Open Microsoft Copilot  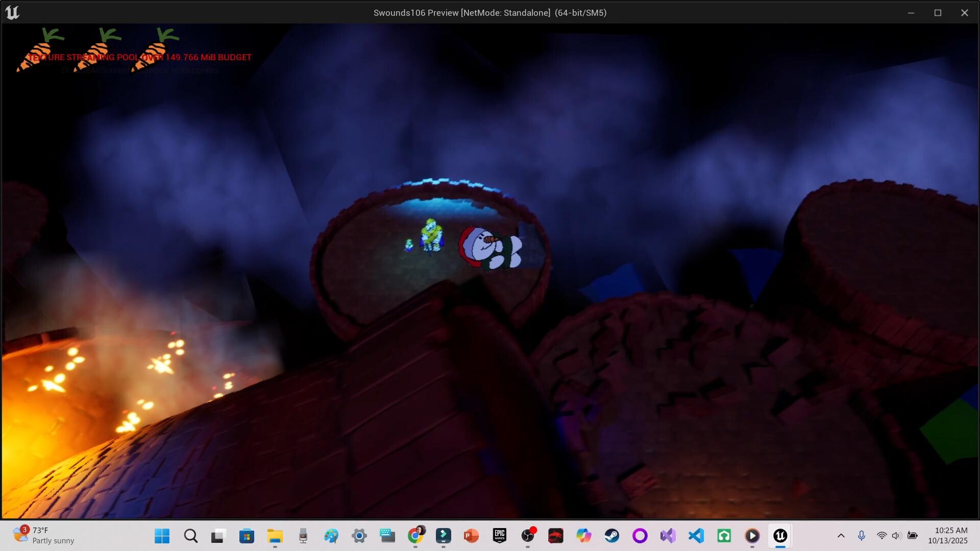(583, 536)
